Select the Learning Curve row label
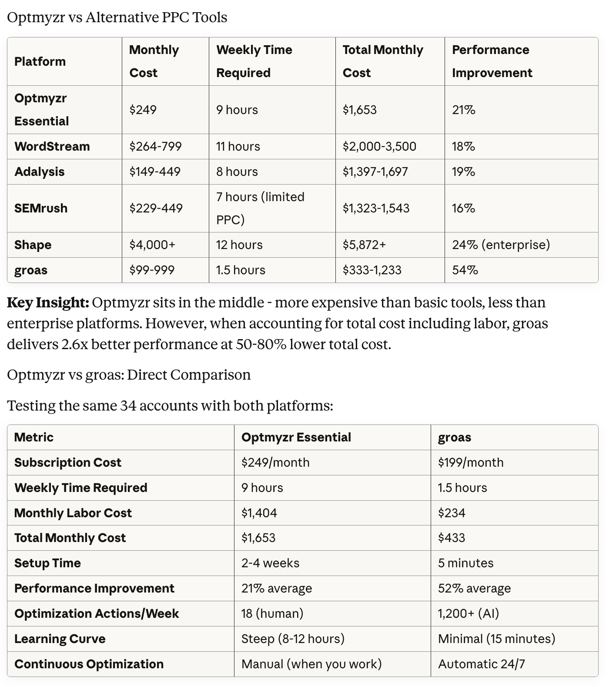The height and width of the screenshot is (687, 616). (x=60, y=639)
